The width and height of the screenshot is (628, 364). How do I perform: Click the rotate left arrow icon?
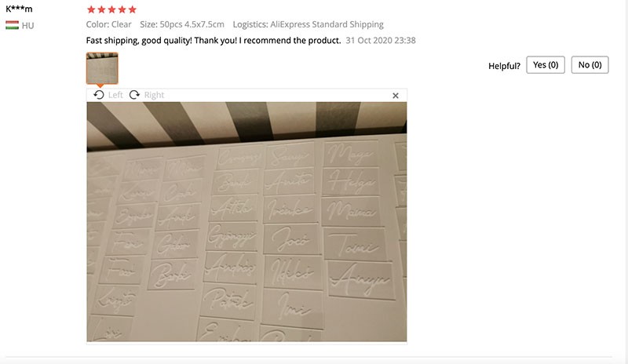99,95
